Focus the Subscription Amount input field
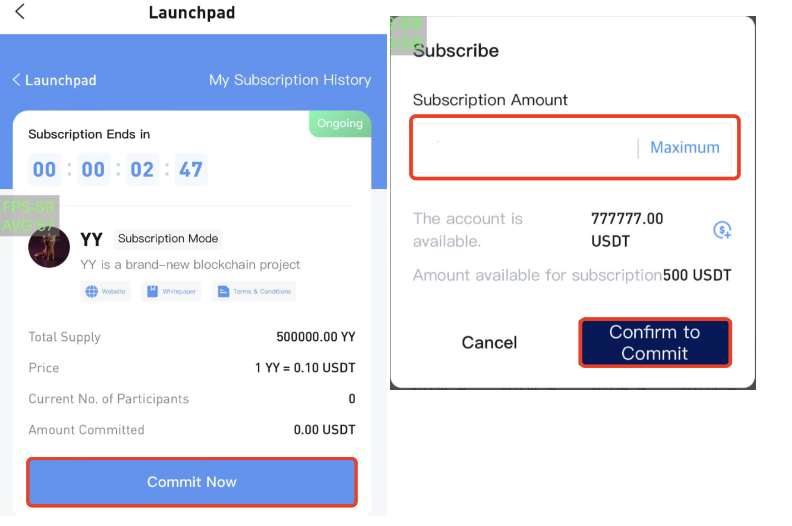The image size is (792, 526). [x=525, y=148]
